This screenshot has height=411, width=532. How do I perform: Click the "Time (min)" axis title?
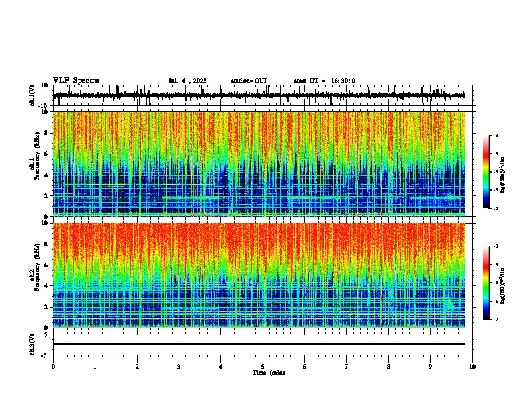pyautogui.click(x=269, y=373)
